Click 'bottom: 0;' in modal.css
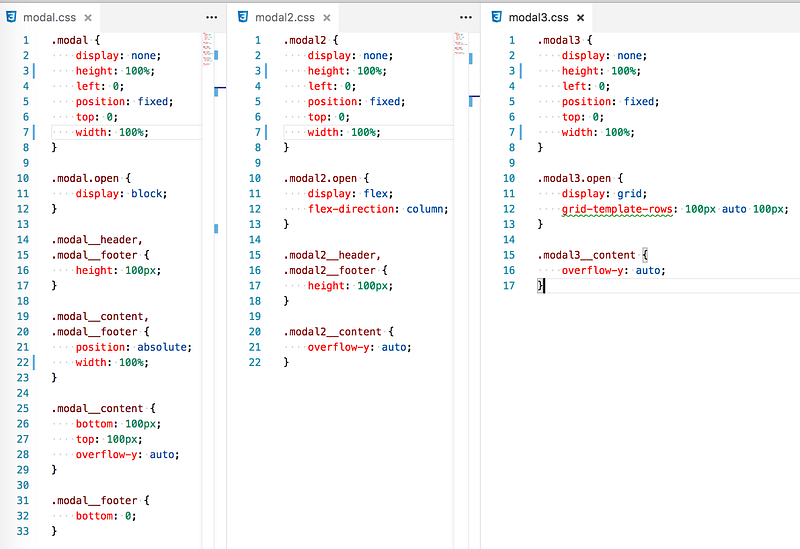The width and height of the screenshot is (800, 549). 106,516
